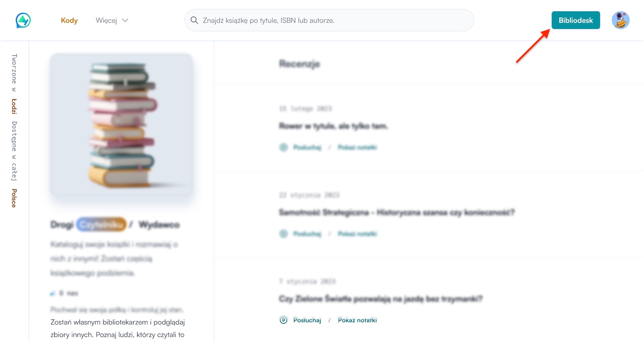Click the vertical Łodzi link
Image resolution: width=644 pixels, height=342 pixels.
14,106
